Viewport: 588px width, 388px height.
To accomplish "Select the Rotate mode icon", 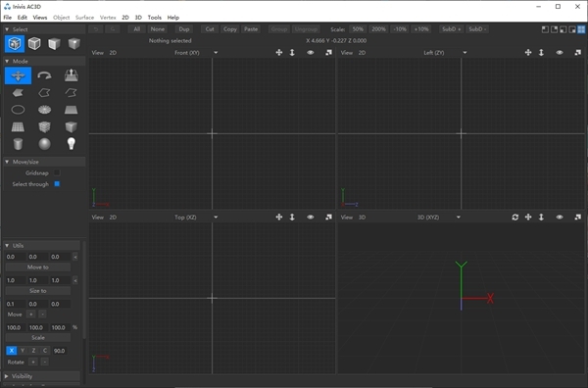I will tap(44, 75).
